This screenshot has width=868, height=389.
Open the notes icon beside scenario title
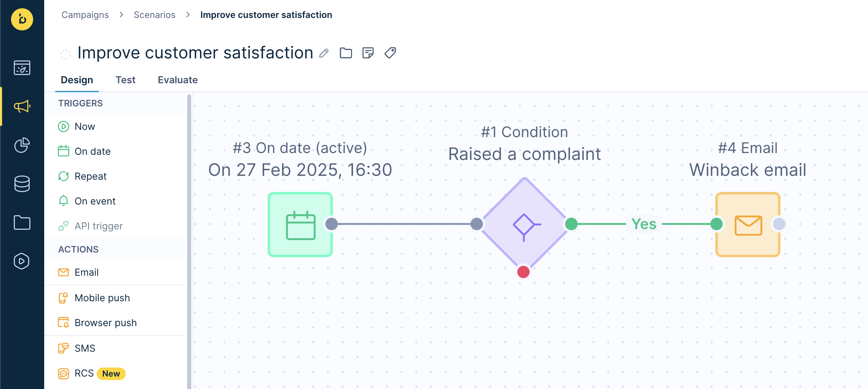click(x=368, y=53)
